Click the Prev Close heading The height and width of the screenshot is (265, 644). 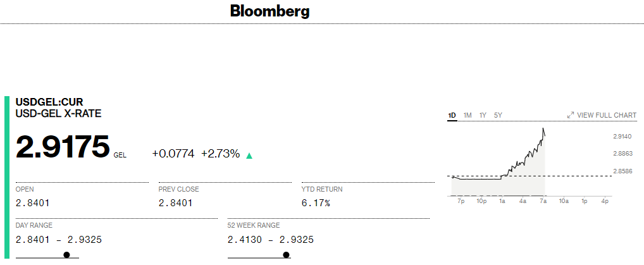pos(178,189)
